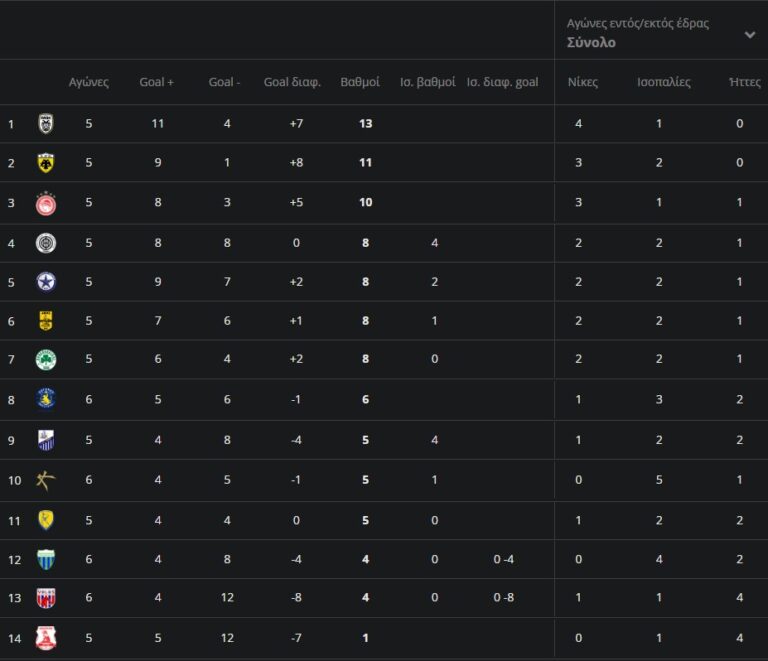The width and height of the screenshot is (768, 661).
Task: Open the team crest ranked 10th
Action: (x=46, y=480)
